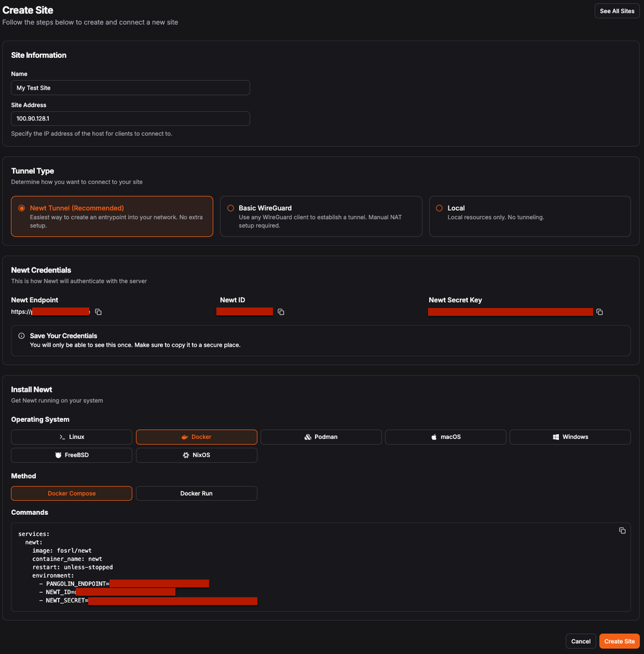Choose FreeBSD for installing Newt
The height and width of the screenshot is (654, 644).
point(71,455)
